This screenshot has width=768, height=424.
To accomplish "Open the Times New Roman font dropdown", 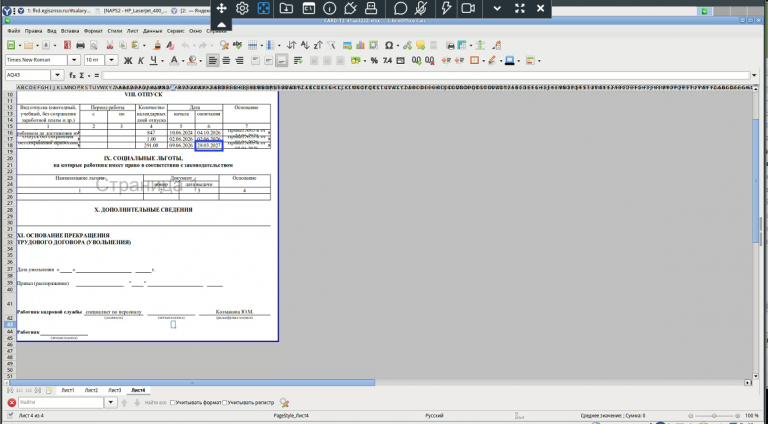I will (x=74, y=60).
